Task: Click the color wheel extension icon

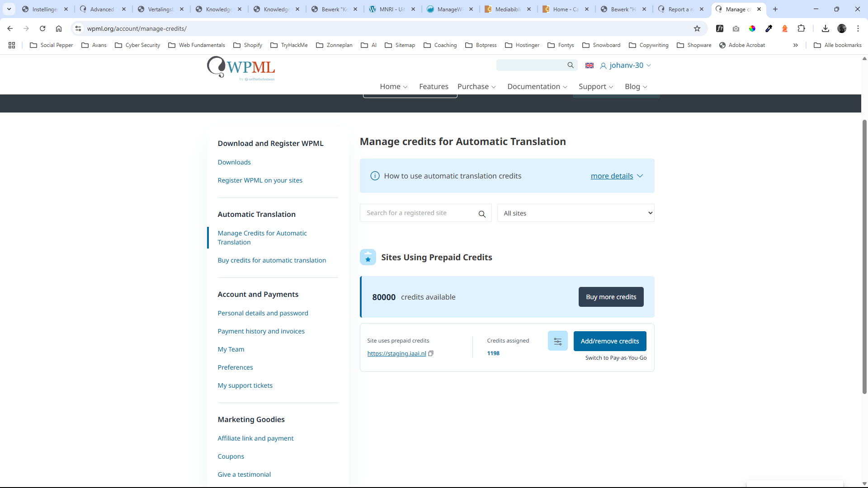Action: tap(752, 28)
